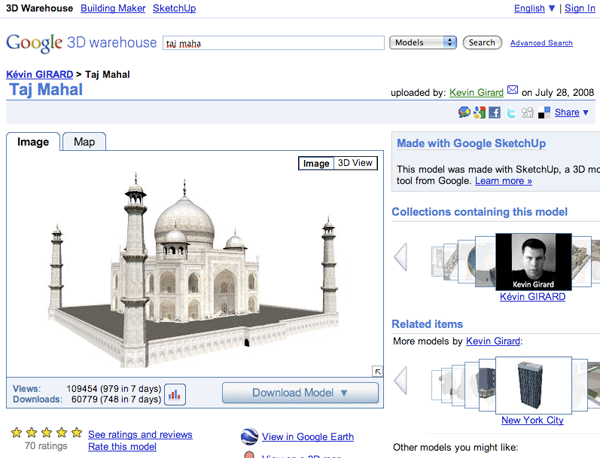Click the Taj Mahal model preview image
The width and height of the screenshot is (600, 458).
(x=194, y=268)
